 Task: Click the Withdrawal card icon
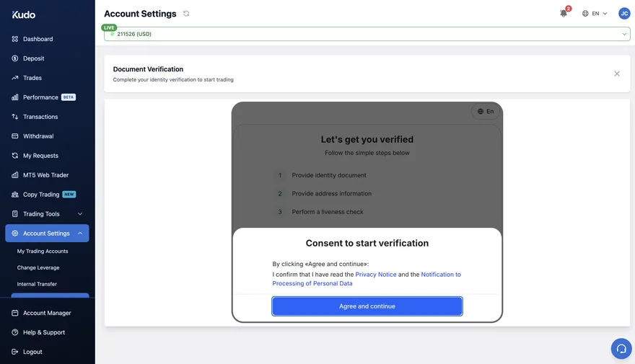(15, 136)
